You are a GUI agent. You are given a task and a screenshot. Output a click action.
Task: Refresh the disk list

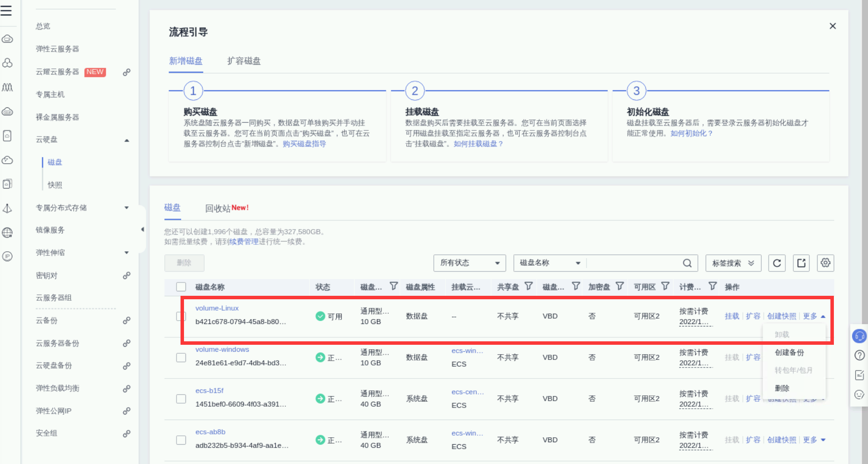777,263
